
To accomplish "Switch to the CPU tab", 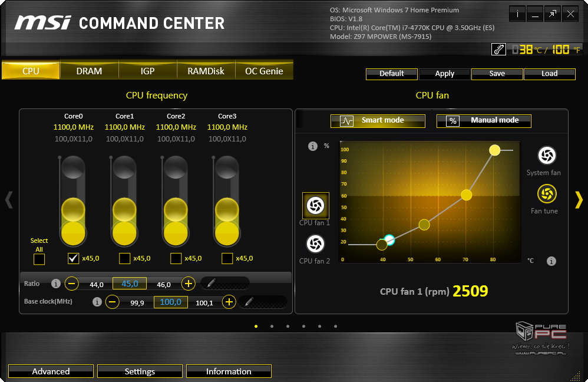I will (31, 71).
